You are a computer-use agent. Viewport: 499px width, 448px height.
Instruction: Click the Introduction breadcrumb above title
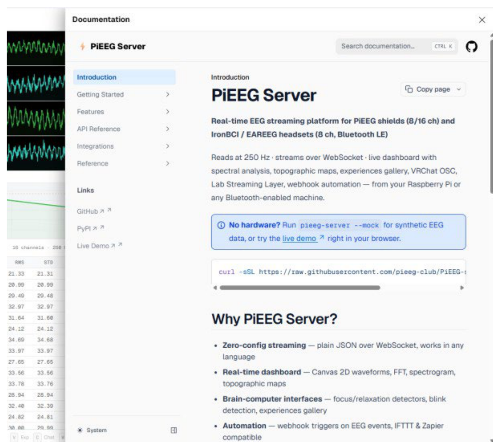(x=230, y=77)
